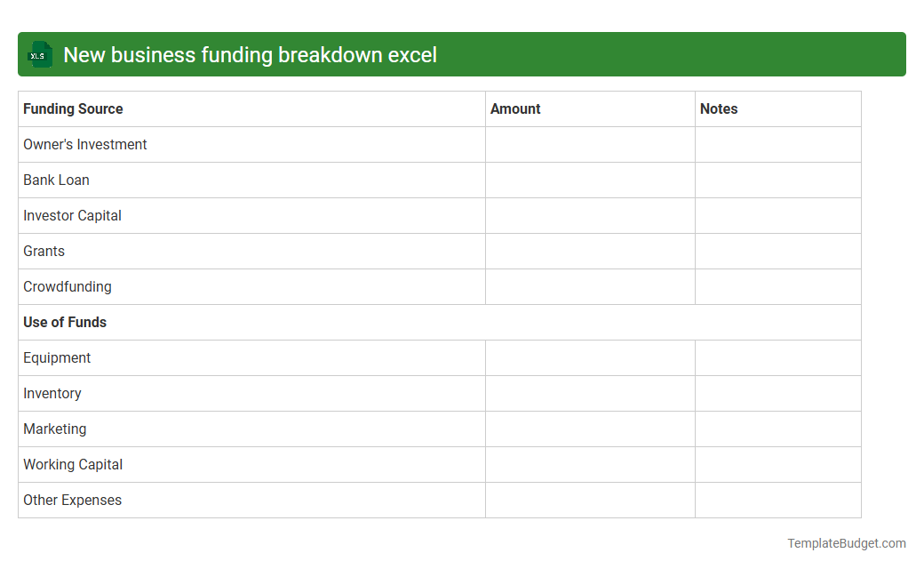
Task: Select the Inventory row label
Action: (x=52, y=393)
